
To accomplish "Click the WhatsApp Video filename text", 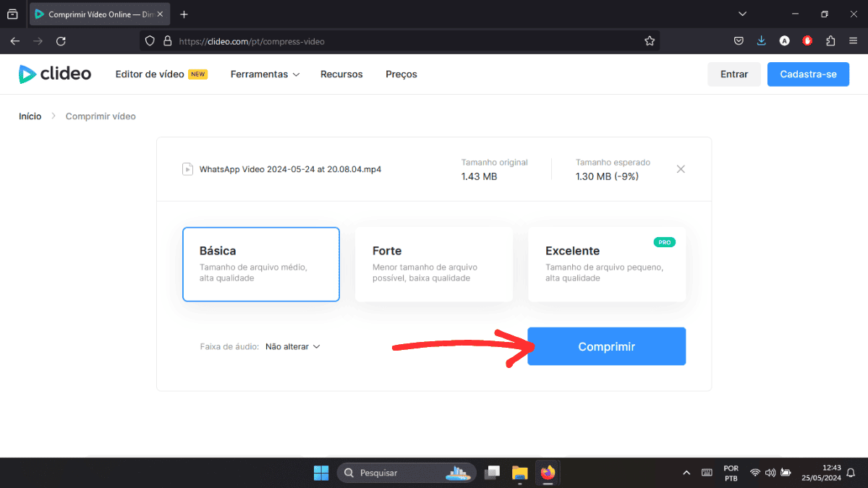I will (x=290, y=169).
